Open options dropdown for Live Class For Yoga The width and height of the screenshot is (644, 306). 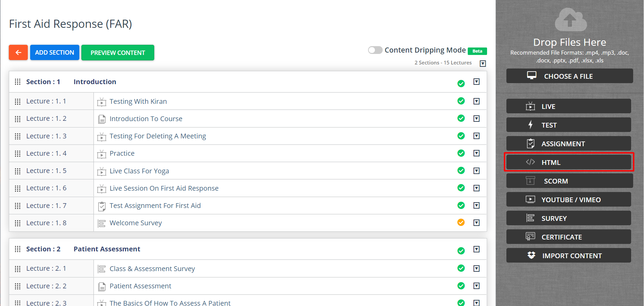[477, 171]
